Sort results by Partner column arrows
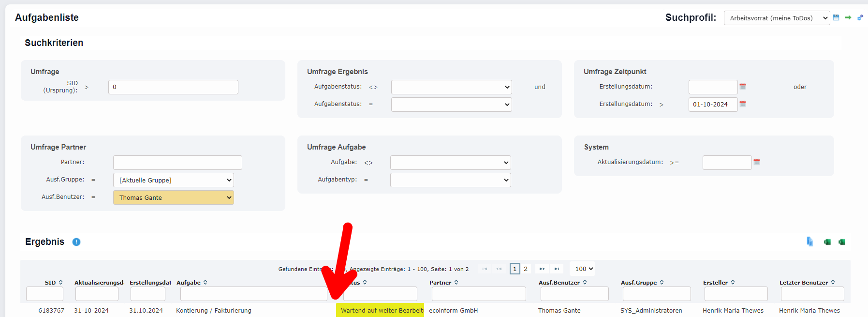The height and width of the screenshot is (317, 868). click(x=456, y=282)
